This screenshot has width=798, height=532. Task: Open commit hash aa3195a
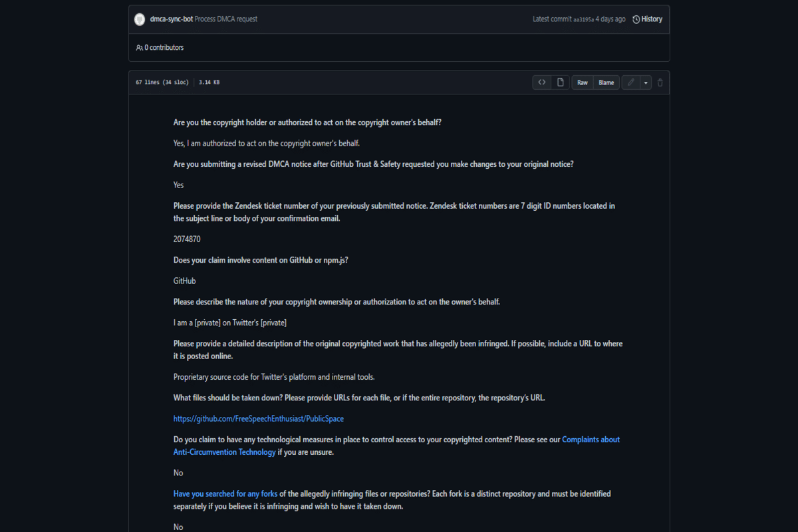coord(582,19)
